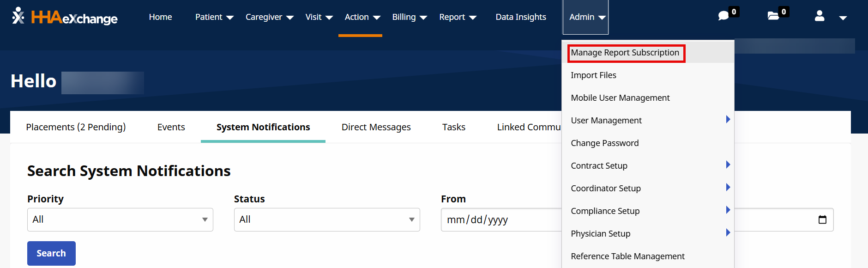Screen dimensions: 868x268
Task: Switch to the Events tab
Action: coord(171,127)
